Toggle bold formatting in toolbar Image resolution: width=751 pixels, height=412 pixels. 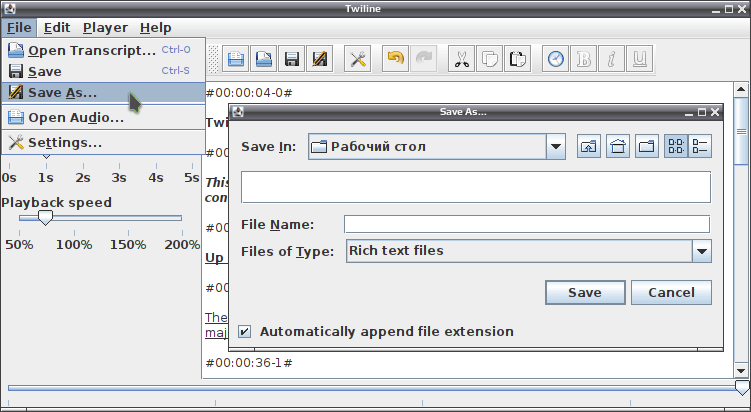click(583, 59)
